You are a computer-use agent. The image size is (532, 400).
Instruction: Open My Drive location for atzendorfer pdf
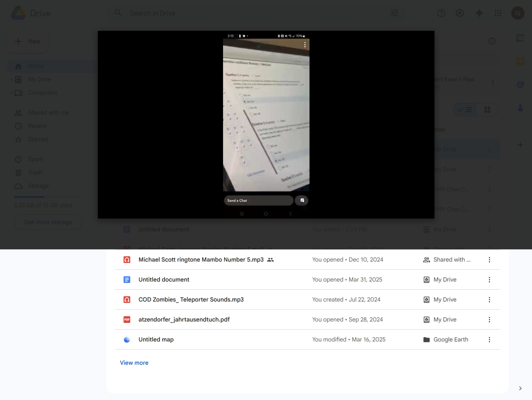click(x=440, y=320)
